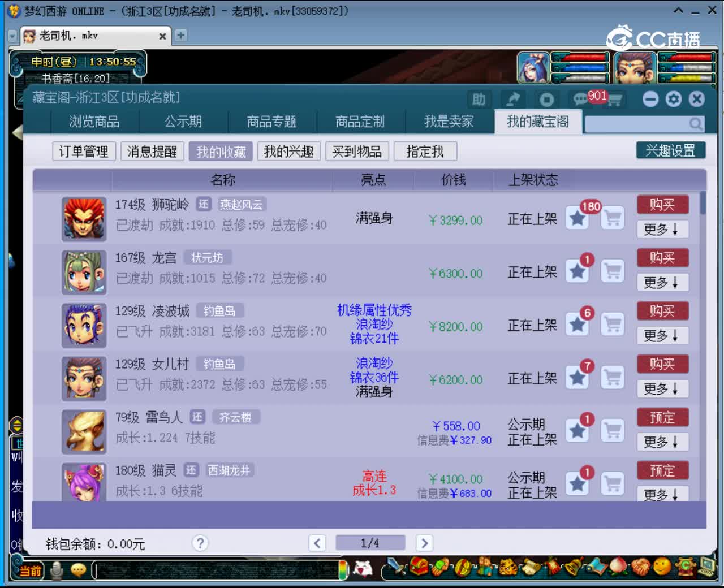Screen dimensions: 724x588
Task: Open 指定我 sub-tab
Action: [x=425, y=152]
